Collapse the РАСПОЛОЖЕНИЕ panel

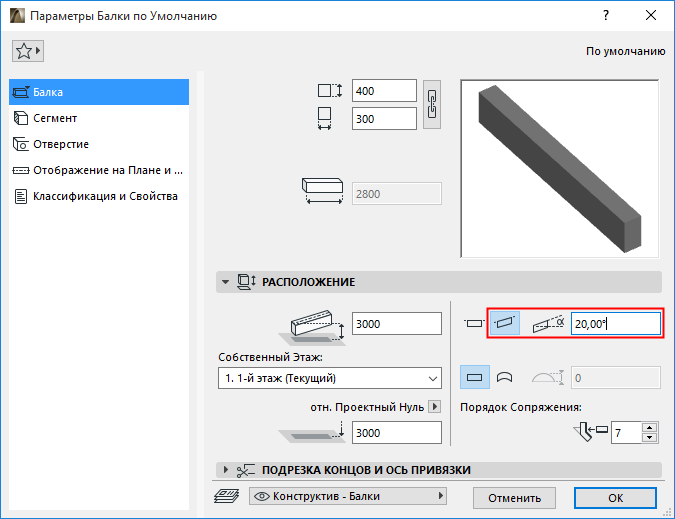point(225,282)
